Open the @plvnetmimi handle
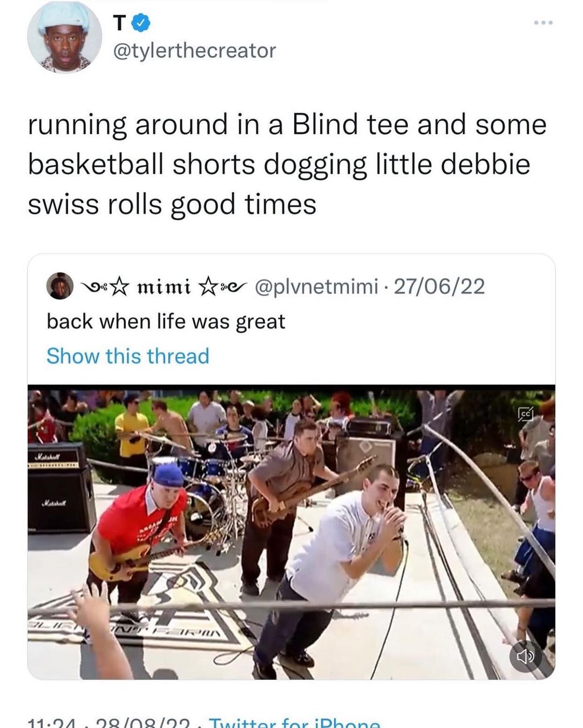The height and width of the screenshot is (728, 583). coord(316,287)
